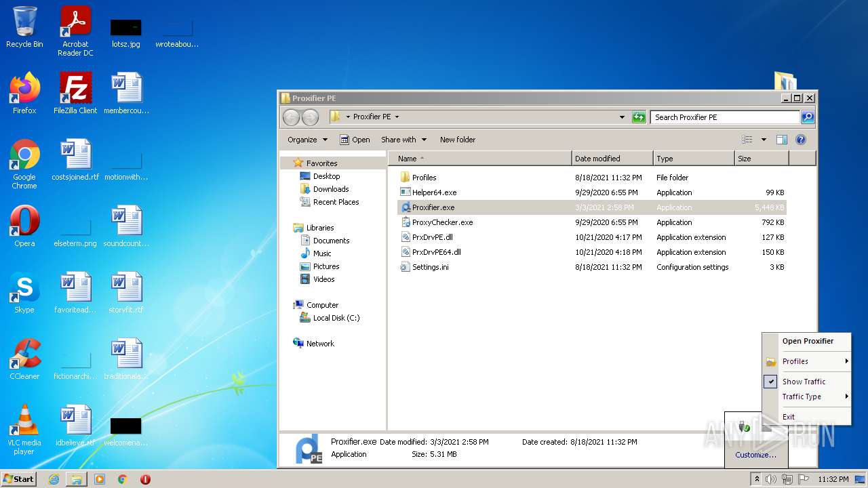Open Music library in navigation pane
868x488 pixels.
tap(322, 253)
